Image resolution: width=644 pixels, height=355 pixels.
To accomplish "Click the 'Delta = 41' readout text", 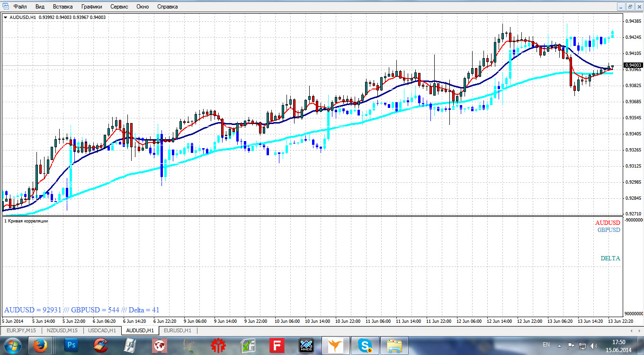I will point(144,310).
